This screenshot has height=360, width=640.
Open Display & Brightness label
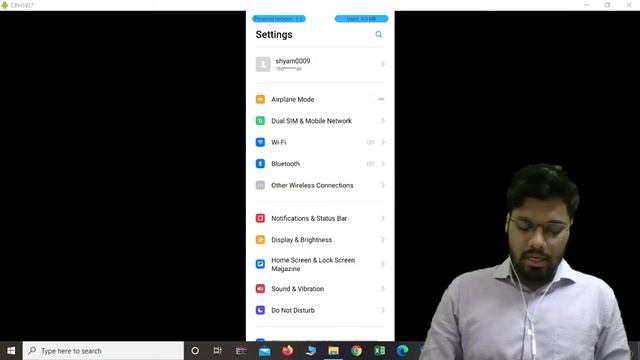click(302, 240)
